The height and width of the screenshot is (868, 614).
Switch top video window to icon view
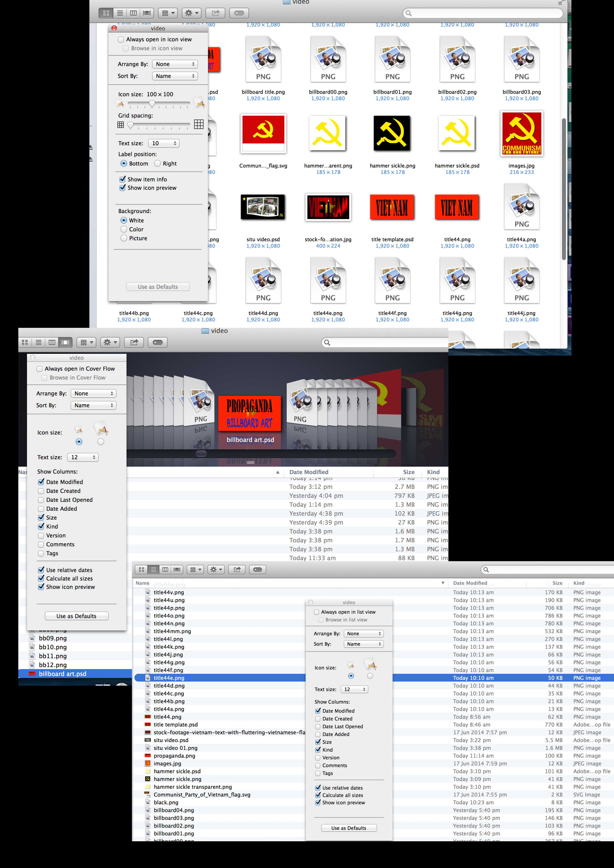(106, 13)
